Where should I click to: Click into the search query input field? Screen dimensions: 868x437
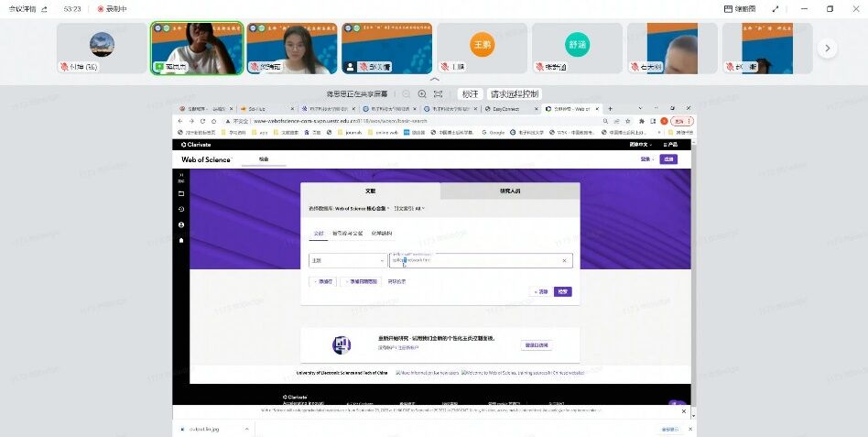coord(476,261)
